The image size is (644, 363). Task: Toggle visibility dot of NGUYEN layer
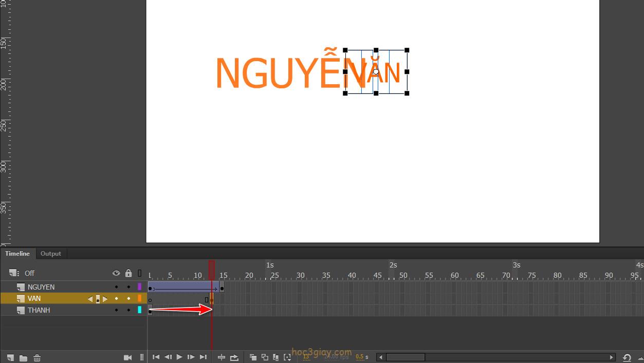click(x=116, y=287)
